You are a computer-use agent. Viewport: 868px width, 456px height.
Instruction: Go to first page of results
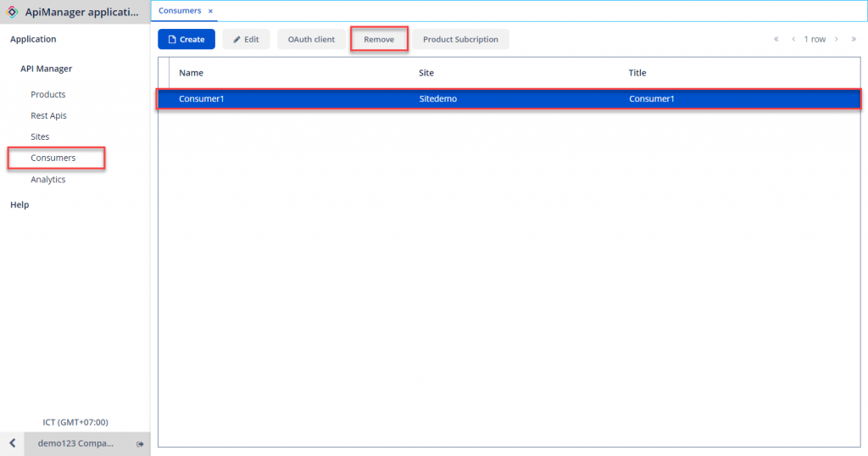click(776, 39)
